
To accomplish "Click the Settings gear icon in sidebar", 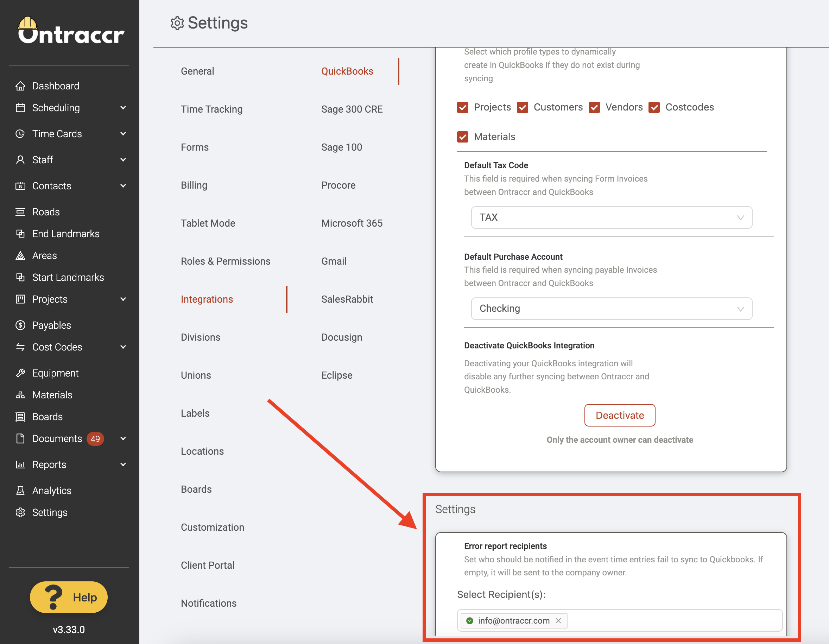I will click(20, 512).
